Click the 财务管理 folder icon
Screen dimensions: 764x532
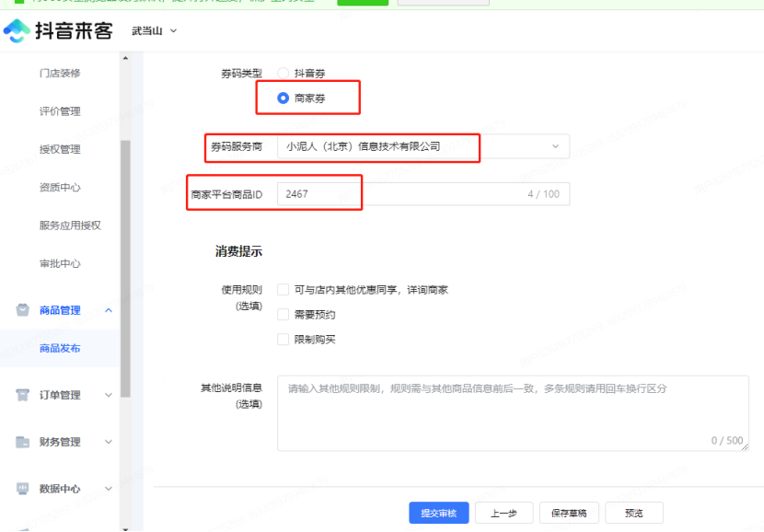23,442
